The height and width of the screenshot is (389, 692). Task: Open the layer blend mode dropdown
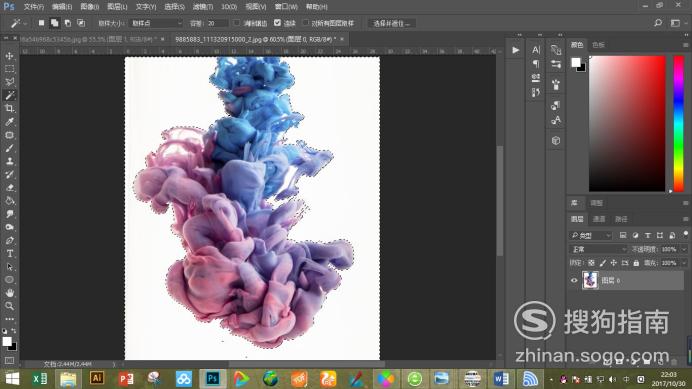coord(598,249)
